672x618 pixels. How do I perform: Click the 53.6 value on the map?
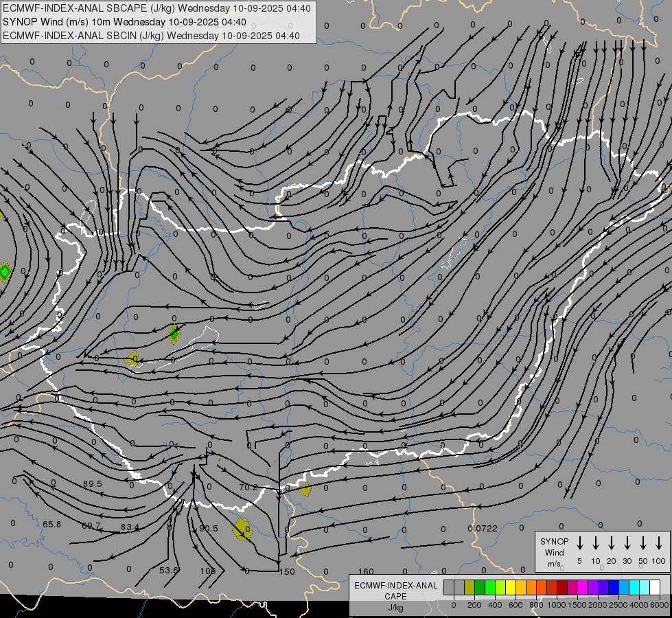168,571
